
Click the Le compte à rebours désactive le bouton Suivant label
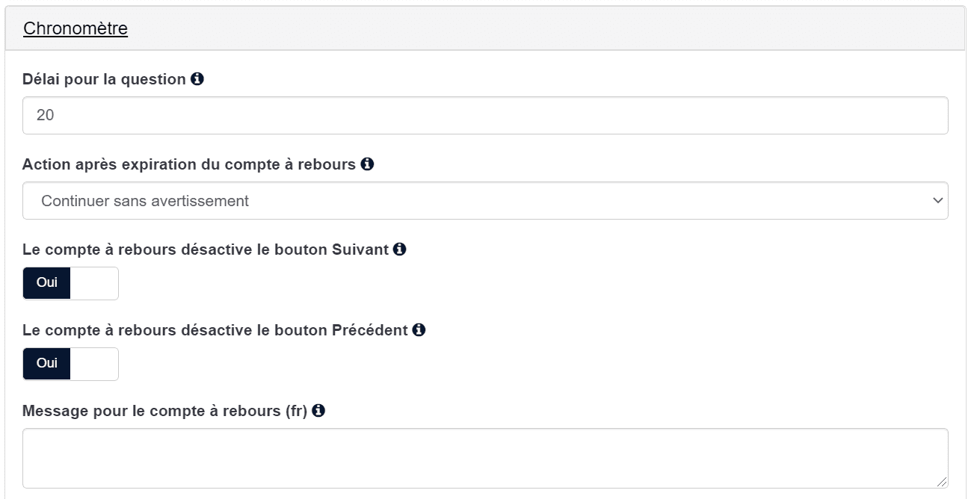pos(206,249)
